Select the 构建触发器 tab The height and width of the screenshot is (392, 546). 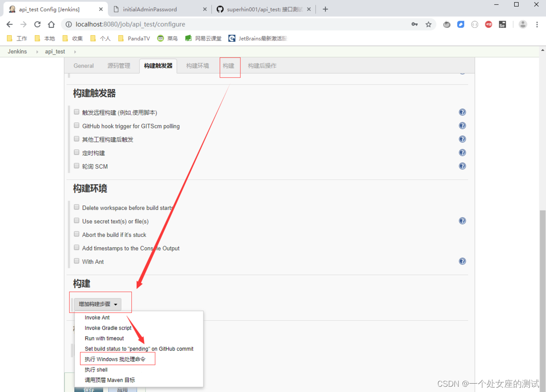coord(158,66)
